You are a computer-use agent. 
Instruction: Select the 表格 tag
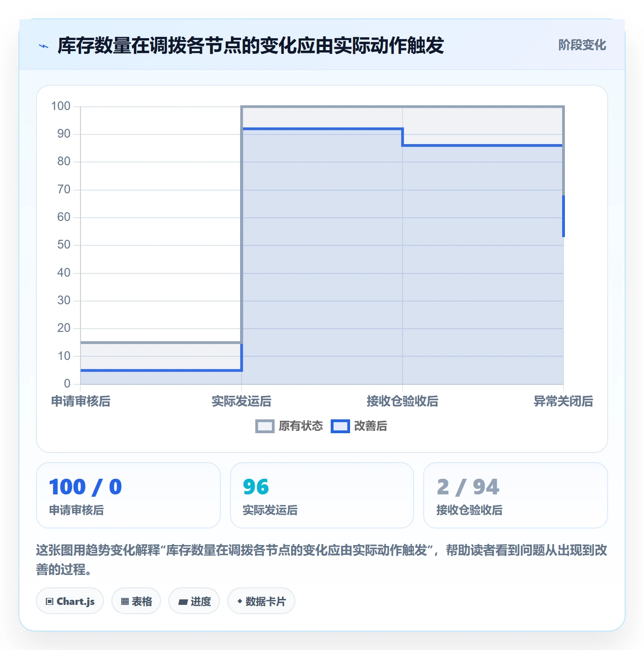click(136, 601)
